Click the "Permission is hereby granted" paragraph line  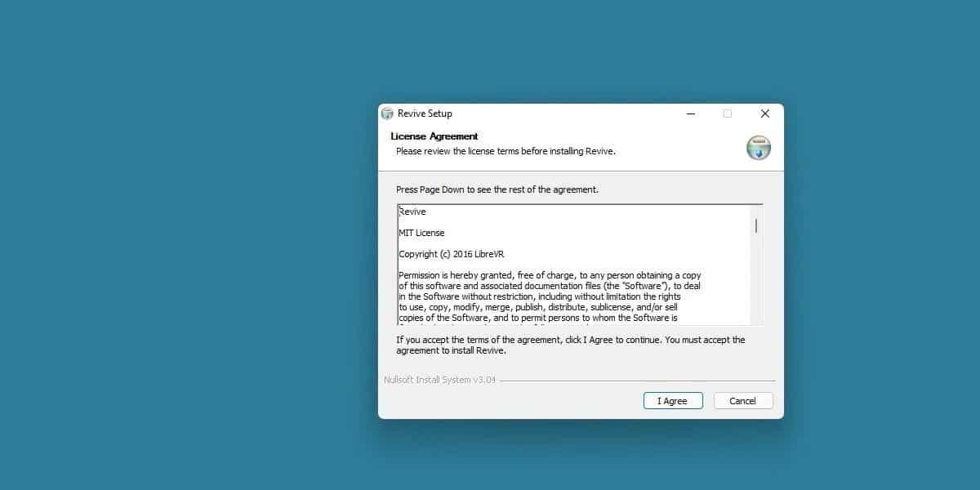tap(550, 275)
